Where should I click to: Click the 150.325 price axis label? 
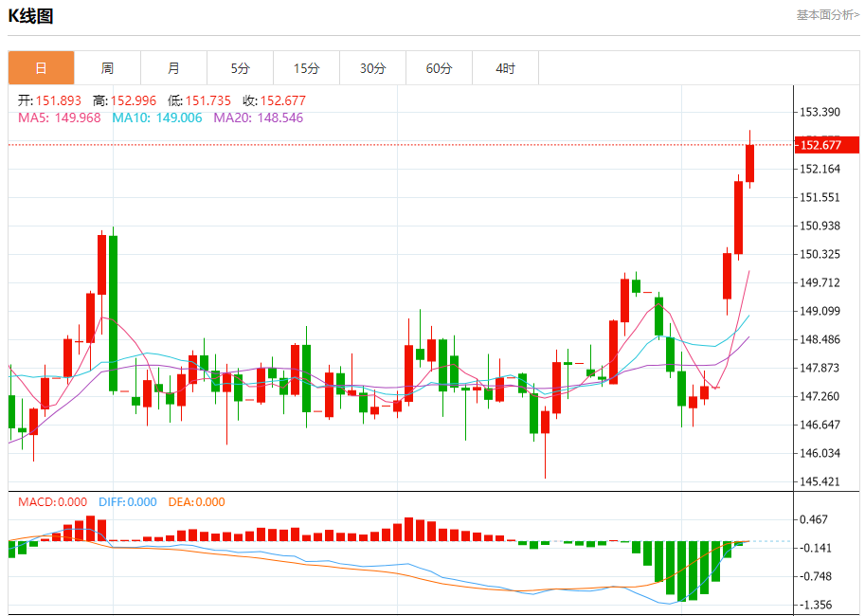[820, 254]
